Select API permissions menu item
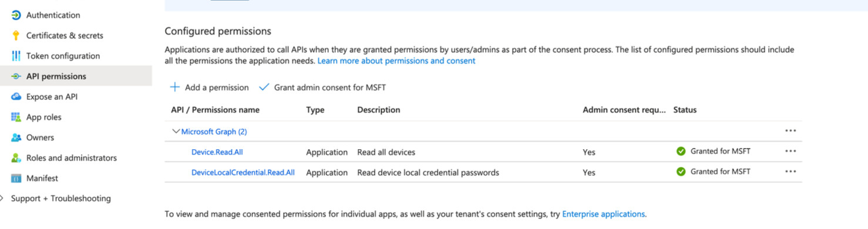Viewport: 868px width, 229px height. pos(76,76)
